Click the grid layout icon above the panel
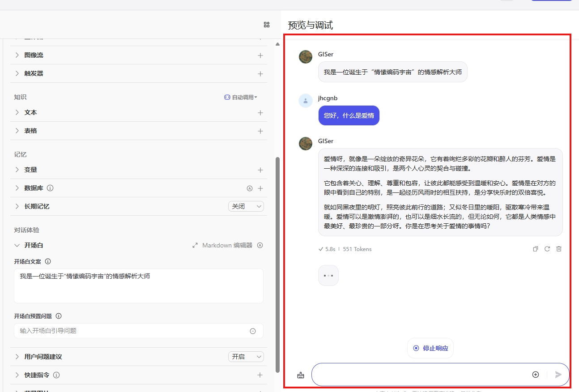579x392 pixels. pos(267,25)
